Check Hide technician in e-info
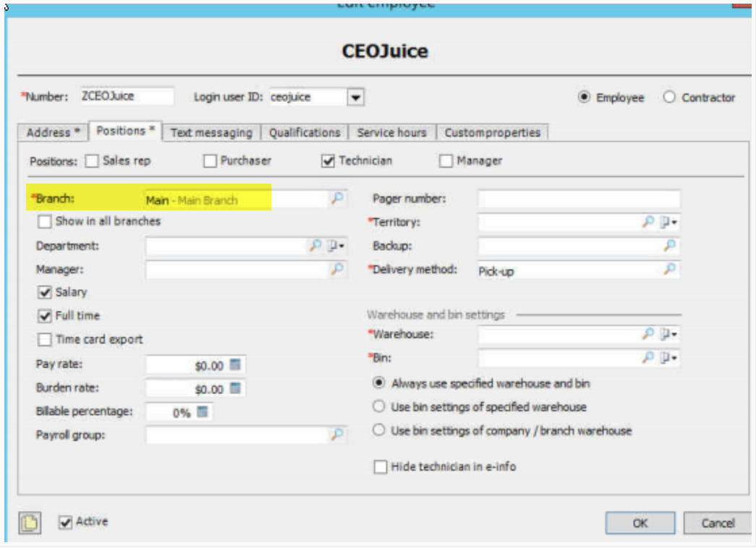Screen dimensions: 756x548 tap(381, 466)
